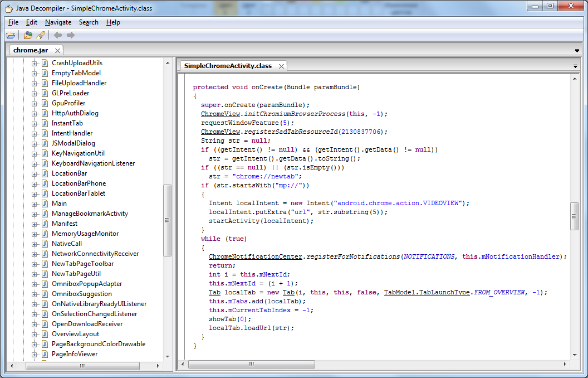This screenshot has width=588, height=378.
Task: Open the Edit menu
Action: pos(32,22)
